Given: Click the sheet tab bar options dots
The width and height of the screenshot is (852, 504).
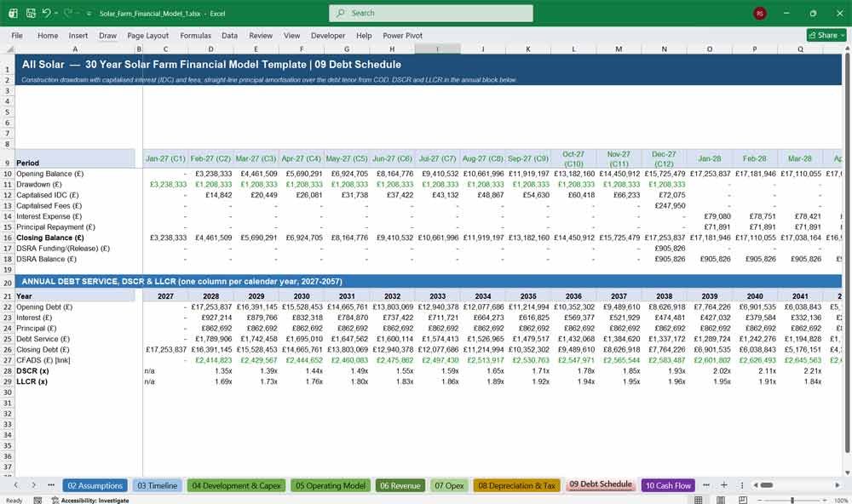Looking at the screenshot, I should tap(742, 485).
